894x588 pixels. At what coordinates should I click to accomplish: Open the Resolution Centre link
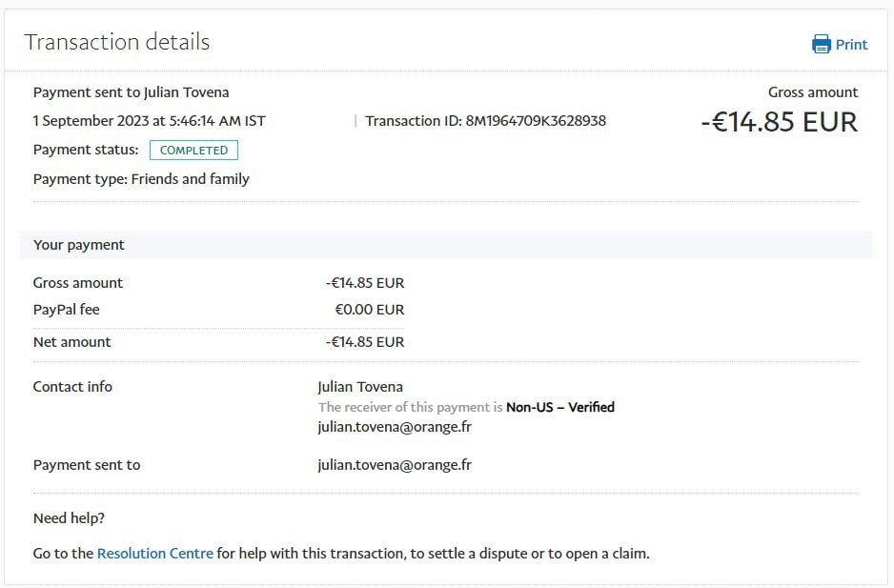coord(155,553)
